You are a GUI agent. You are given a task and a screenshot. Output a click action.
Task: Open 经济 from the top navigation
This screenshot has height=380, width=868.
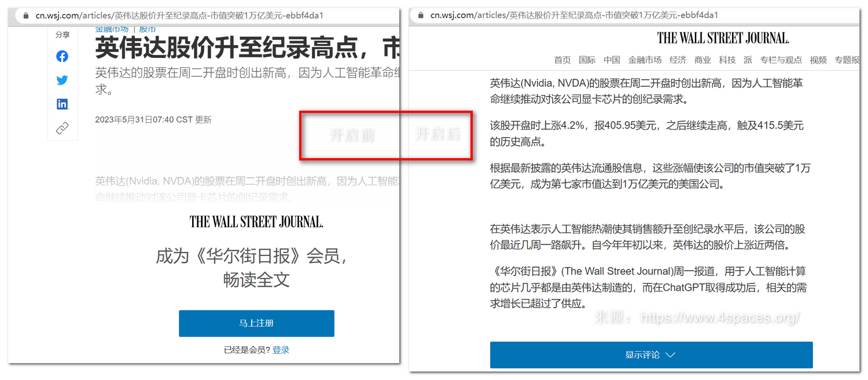pyautogui.click(x=678, y=60)
